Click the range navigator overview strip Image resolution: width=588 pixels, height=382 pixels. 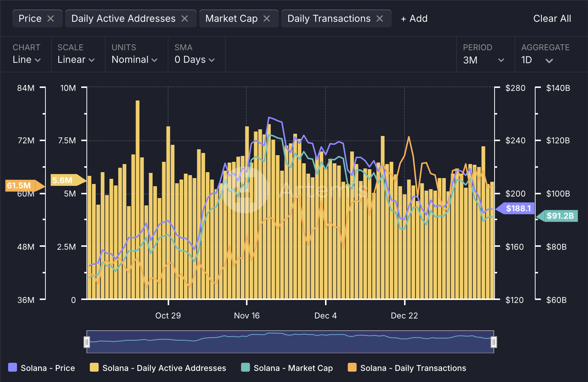point(290,342)
